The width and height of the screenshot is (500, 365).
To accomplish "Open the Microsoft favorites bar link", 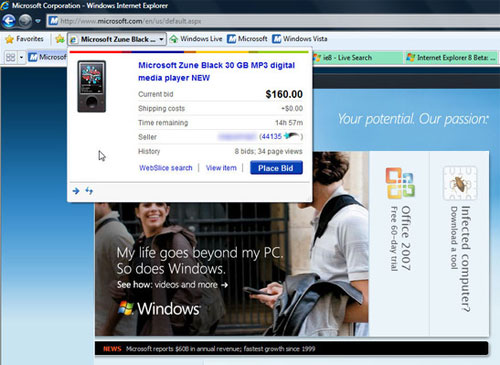I will tap(247, 39).
